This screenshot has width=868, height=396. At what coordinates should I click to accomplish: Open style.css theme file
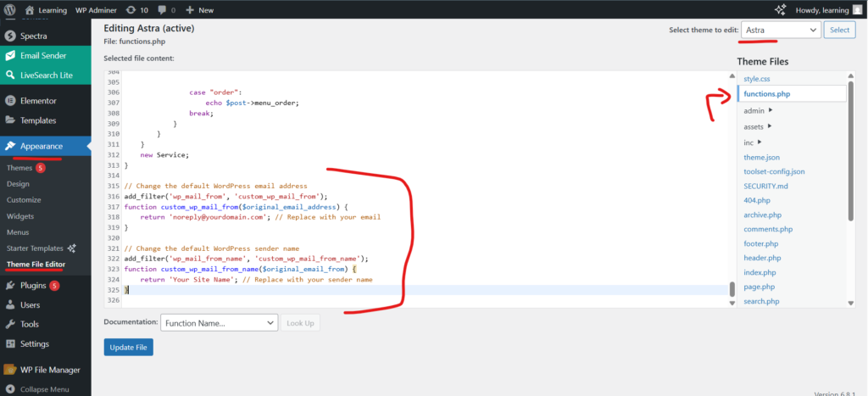[x=757, y=79]
